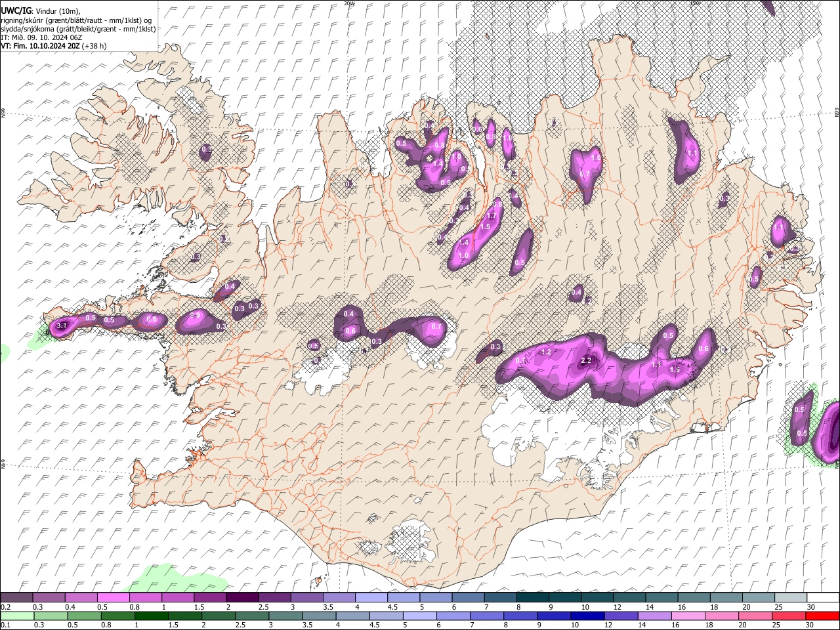The width and height of the screenshot is (840, 630).
Task: Click the bright red bottom legend swatch labeled 30
Action: [x=823, y=616]
